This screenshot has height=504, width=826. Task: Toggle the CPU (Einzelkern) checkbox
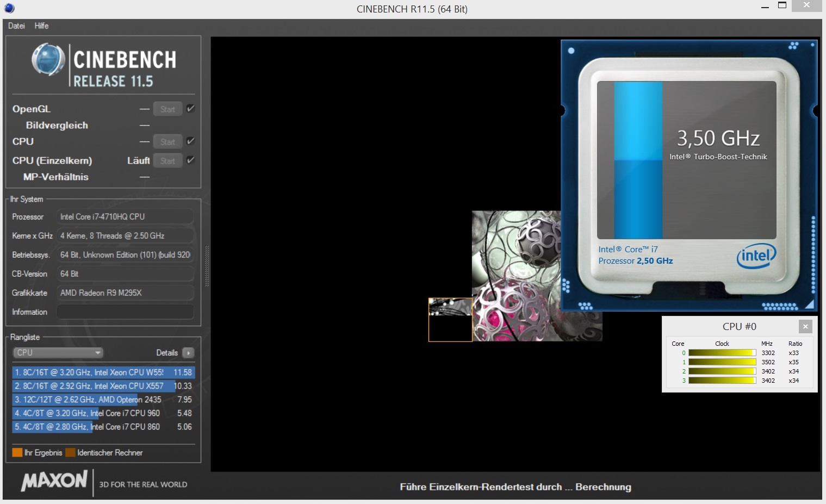(190, 160)
